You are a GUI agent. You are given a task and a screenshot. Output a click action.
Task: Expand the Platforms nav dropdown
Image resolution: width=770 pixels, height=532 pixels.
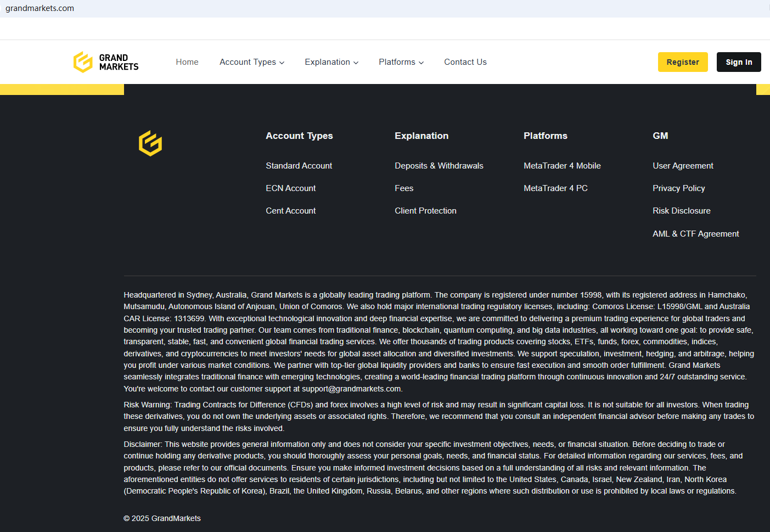(x=401, y=62)
